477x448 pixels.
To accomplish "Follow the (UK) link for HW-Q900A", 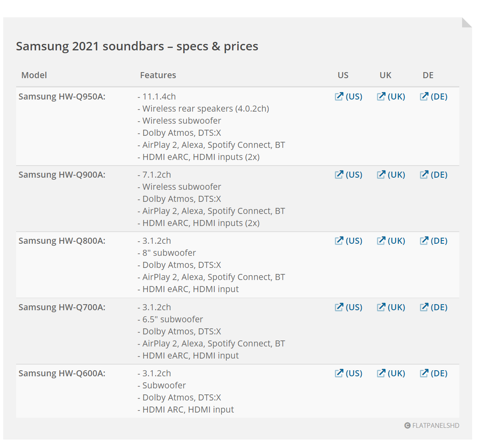I will pyautogui.click(x=396, y=174).
